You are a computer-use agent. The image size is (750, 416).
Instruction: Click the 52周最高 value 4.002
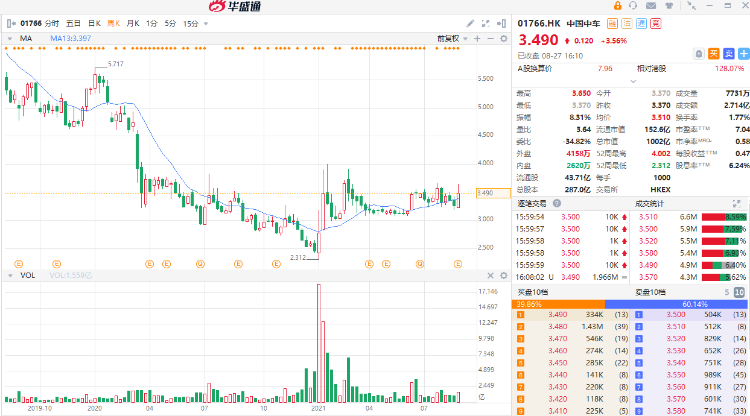[661, 153]
